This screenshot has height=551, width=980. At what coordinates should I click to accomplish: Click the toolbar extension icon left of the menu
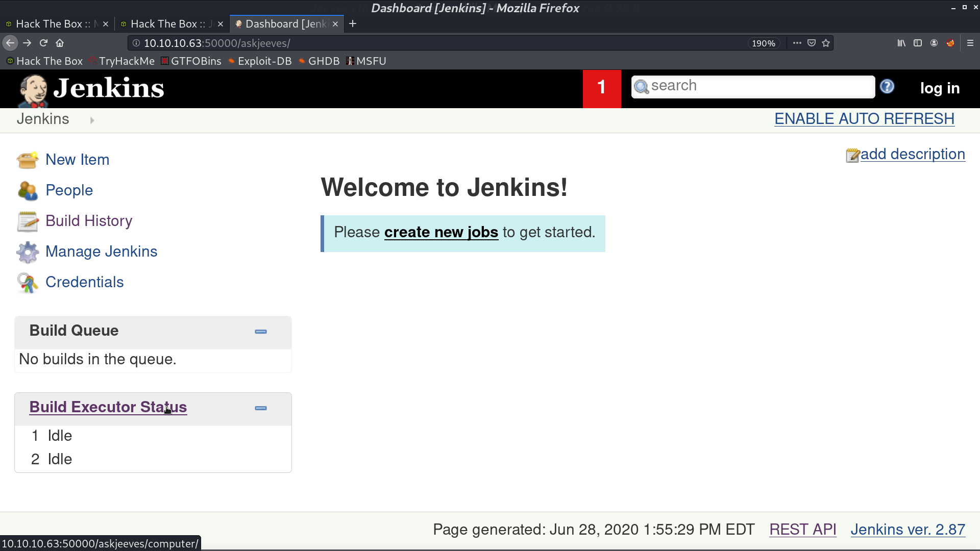[950, 43]
